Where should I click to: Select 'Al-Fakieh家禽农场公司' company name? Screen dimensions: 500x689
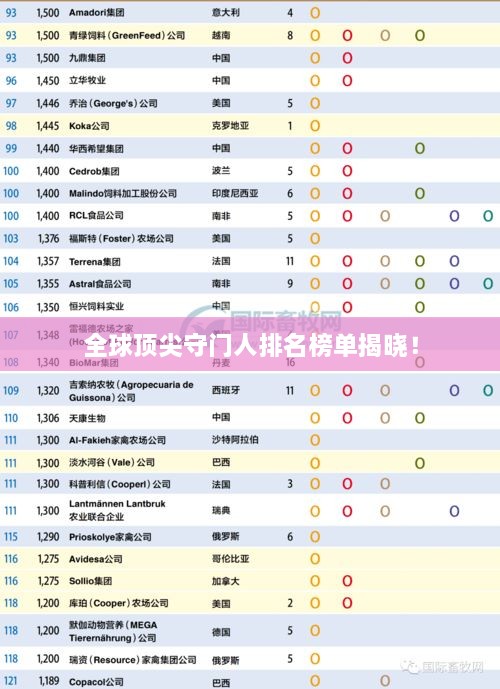117,440
